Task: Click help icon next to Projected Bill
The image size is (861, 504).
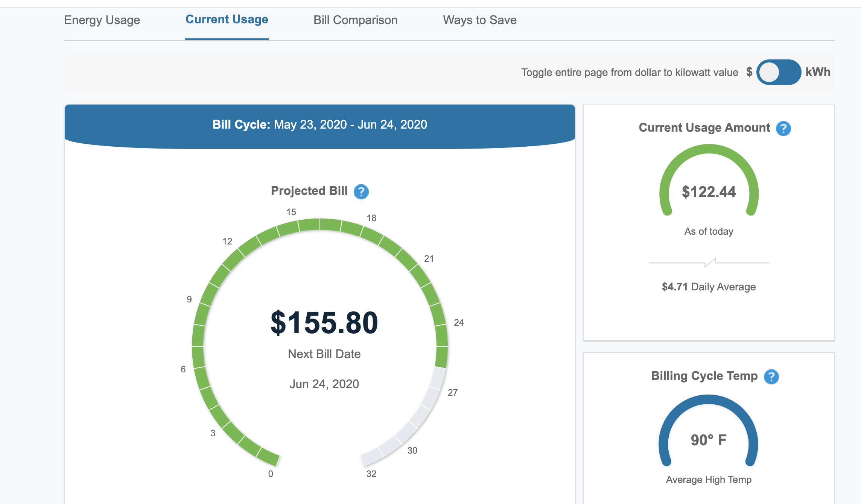Action: coord(361,192)
